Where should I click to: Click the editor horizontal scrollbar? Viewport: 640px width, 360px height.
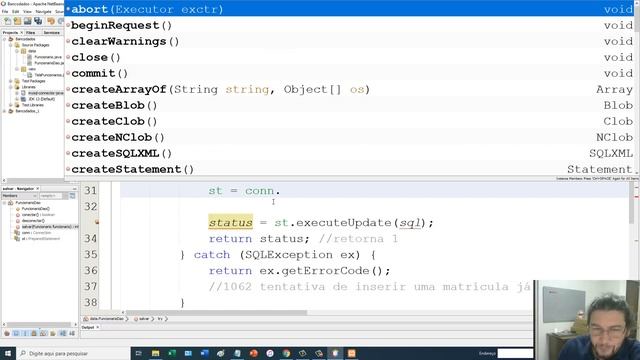216,313
